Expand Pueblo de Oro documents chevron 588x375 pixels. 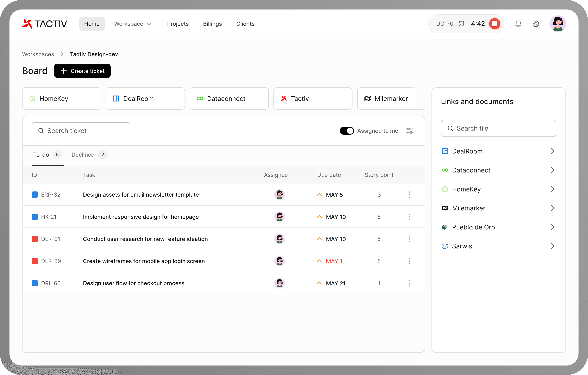coord(553,227)
